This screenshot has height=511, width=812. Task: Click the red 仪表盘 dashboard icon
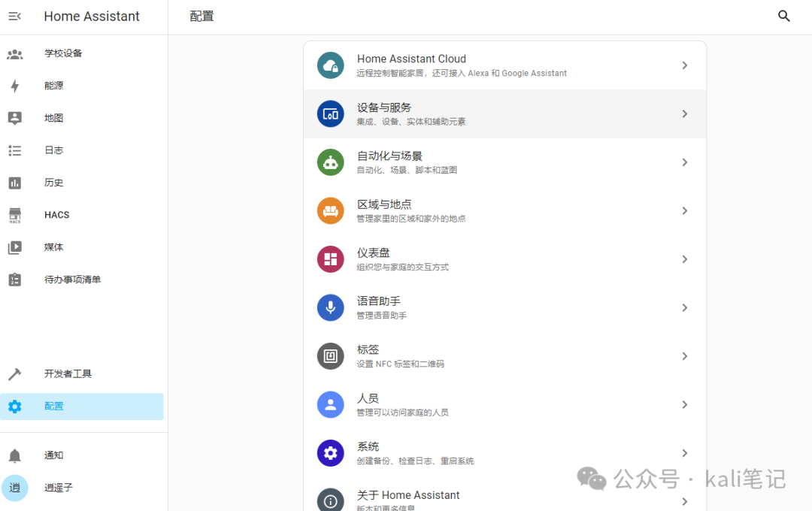(x=330, y=259)
